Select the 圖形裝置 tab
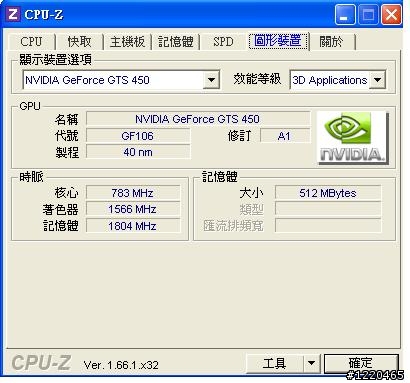Screen dimensions: 410x383 [x=278, y=41]
